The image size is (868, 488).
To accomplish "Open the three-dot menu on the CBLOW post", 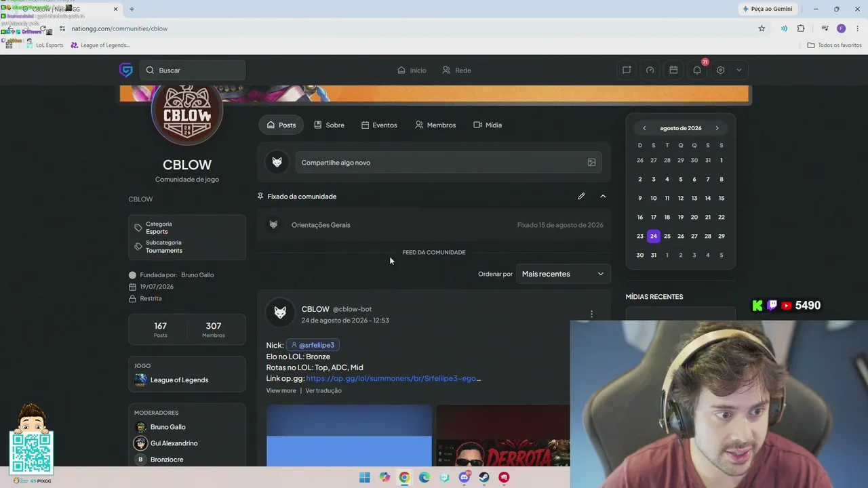I will pyautogui.click(x=591, y=314).
